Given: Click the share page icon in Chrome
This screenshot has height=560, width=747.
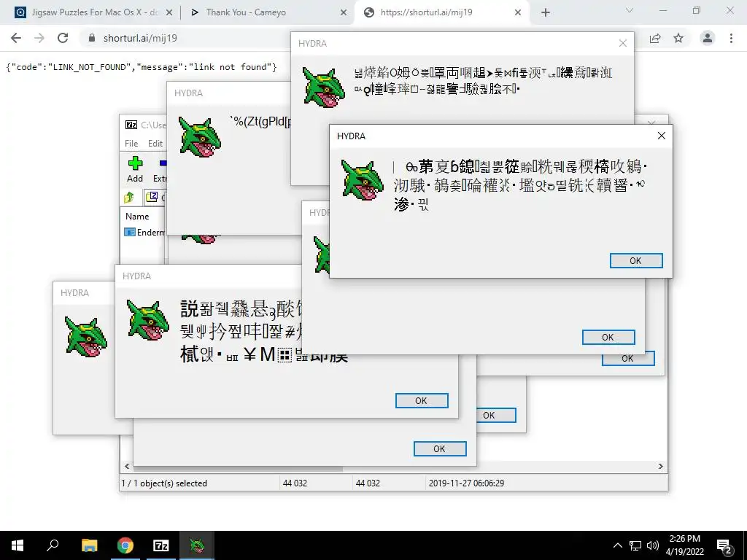Looking at the screenshot, I should pyautogui.click(x=655, y=38).
